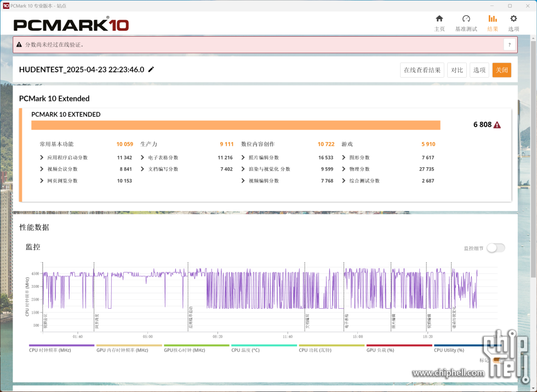Expand 照片编辑分数 row
537x392 pixels.
pos(243,157)
